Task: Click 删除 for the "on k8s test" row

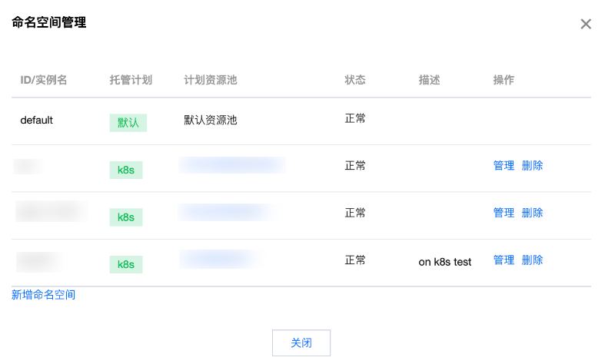Action: [532, 260]
